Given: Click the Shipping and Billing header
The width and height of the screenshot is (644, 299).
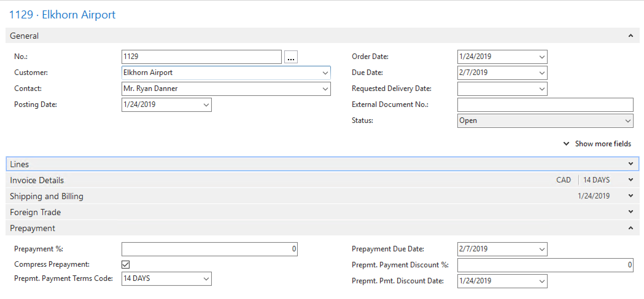Looking at the screenshot, I should [x=47, y=196].
